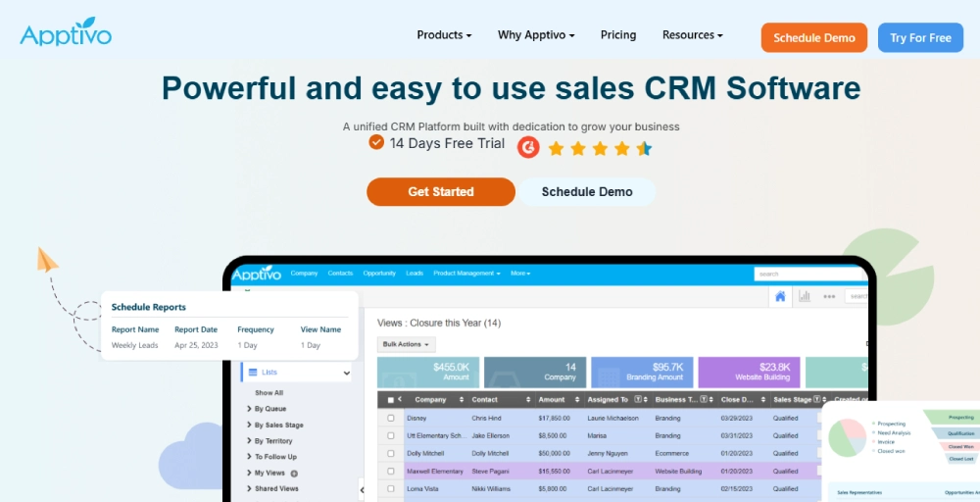Go to the Pricing page

(x=618, y=35)
